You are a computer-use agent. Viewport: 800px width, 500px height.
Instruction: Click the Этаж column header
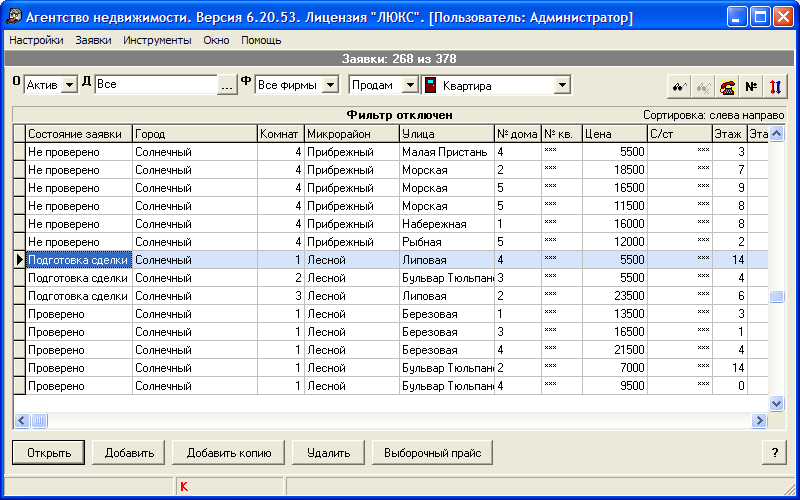point(730,134)
